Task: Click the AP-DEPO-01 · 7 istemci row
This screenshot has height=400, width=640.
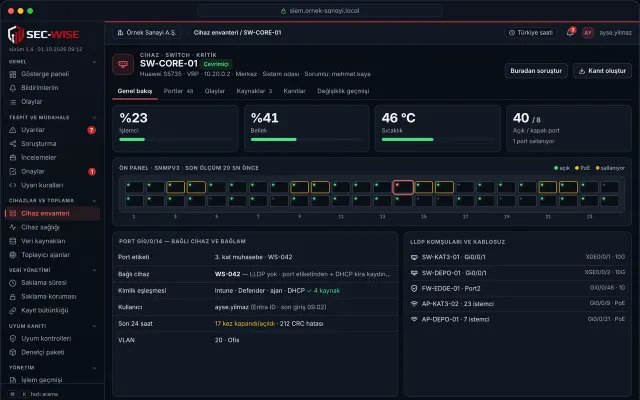Action: click(518, 319)
